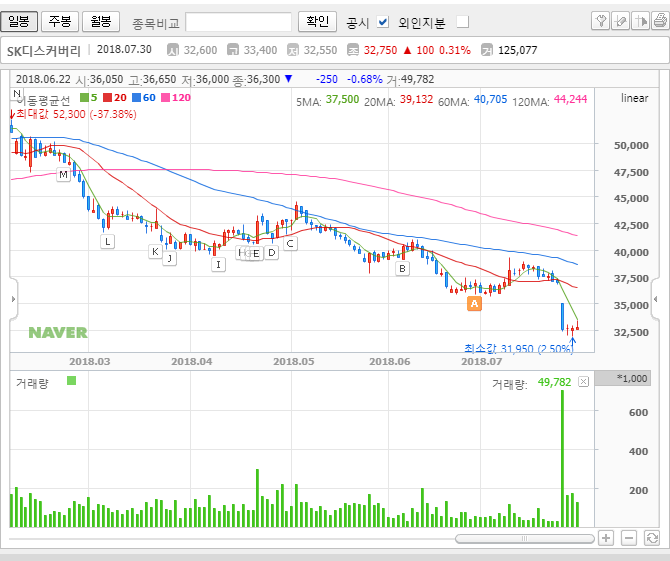The width and height of the screenshot is (670, 561).
Task: Uncheck the 공시 disclosure checkbox
Action: pos(383,21)
